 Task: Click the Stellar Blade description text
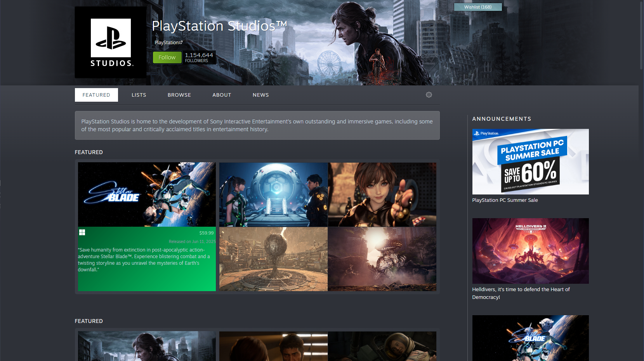coord(144,260)
